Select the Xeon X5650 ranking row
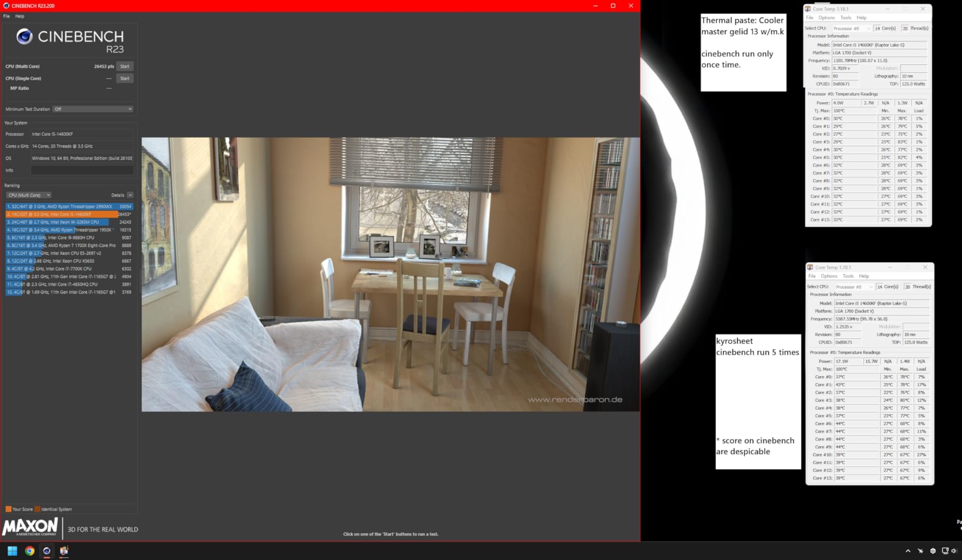962x560 pixels. click(x=69, y=261)
